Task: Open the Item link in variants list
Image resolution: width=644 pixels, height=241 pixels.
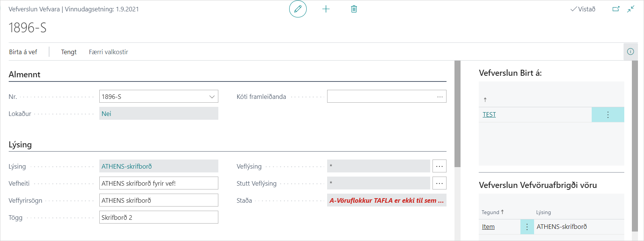Action: (x=488, y=227)
